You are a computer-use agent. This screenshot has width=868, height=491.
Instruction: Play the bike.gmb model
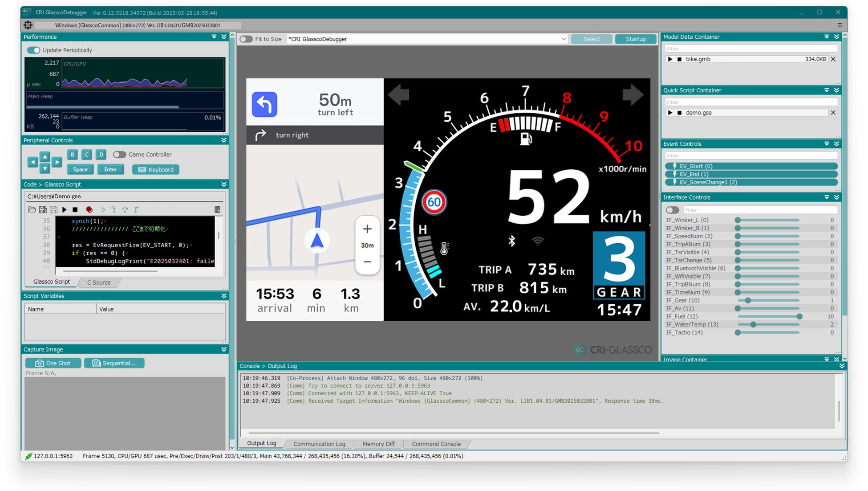click(x=670, y=59)
